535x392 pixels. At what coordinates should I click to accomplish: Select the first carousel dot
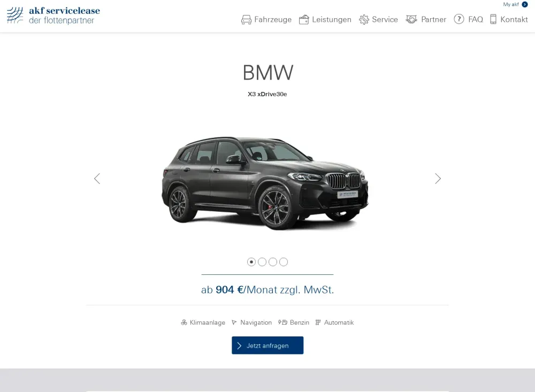[x=251, y=262]
